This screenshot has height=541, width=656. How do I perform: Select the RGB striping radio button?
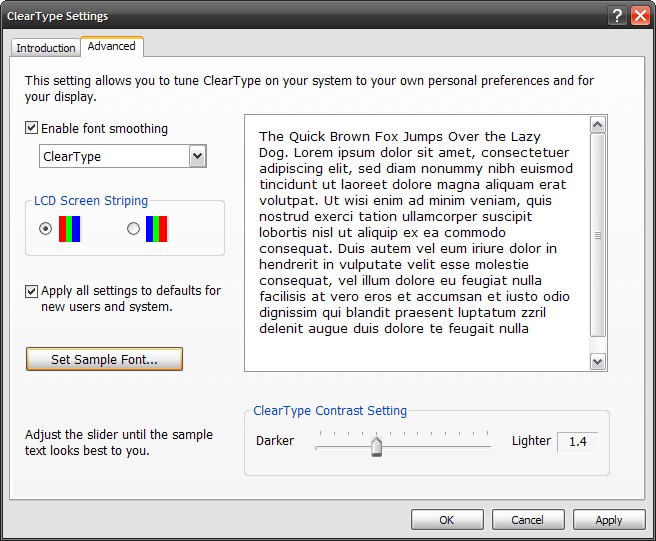(x=45, y=228)
